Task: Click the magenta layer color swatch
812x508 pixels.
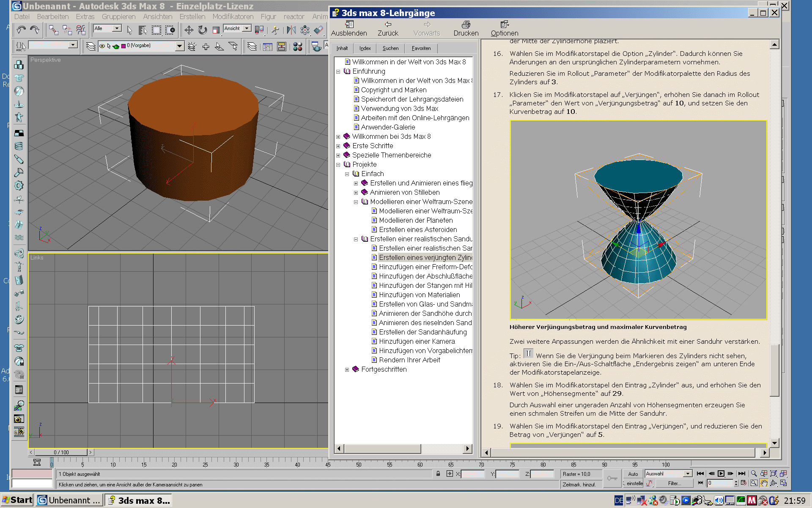Action: 123,46
